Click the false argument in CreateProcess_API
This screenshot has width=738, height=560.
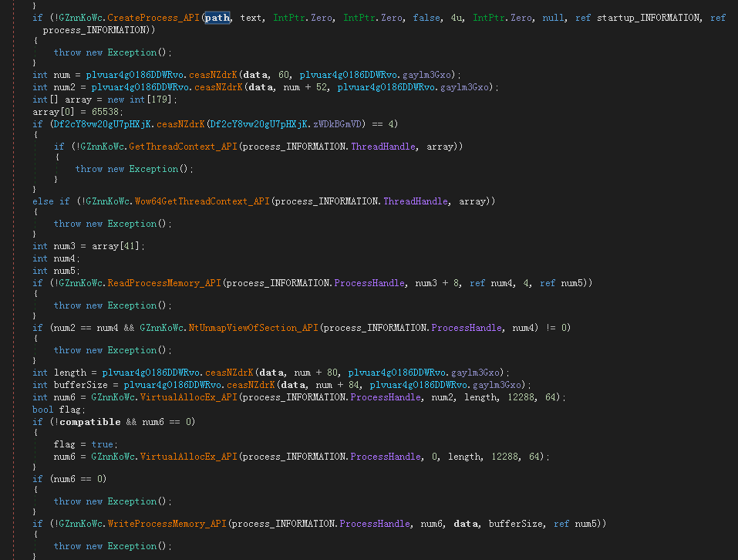tap(426, 18)
